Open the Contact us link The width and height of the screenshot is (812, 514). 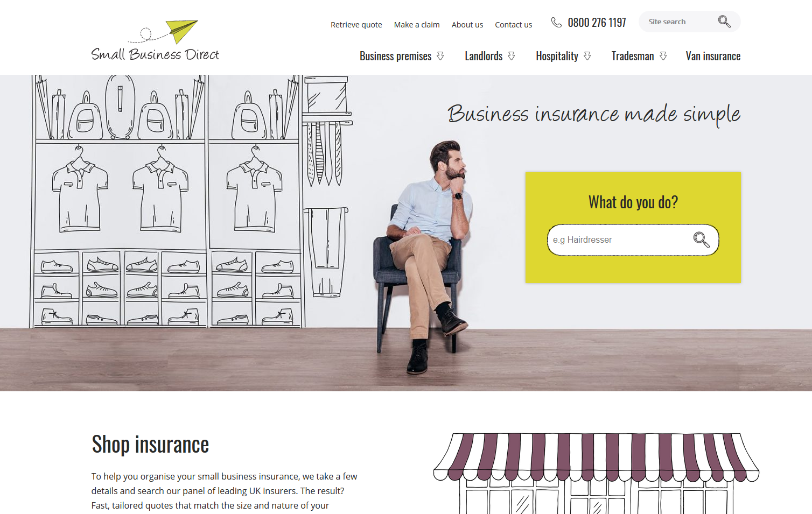513,25
